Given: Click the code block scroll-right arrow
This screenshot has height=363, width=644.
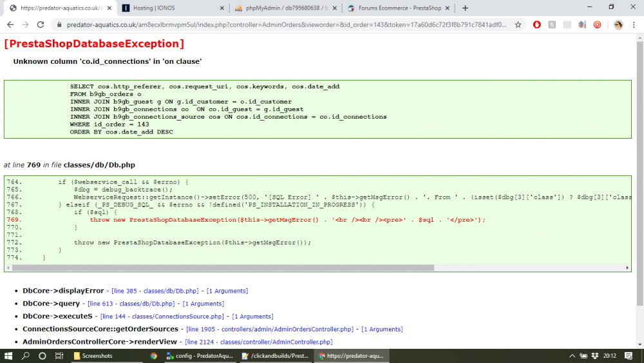Looking at the screenshot, I should (627, 268).
